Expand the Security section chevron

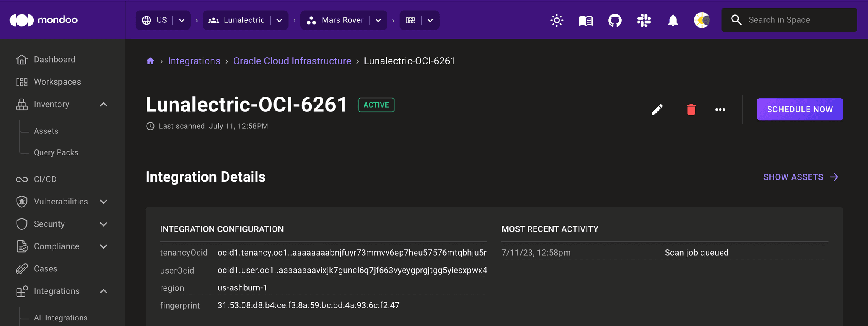click(x=103, y=224)
